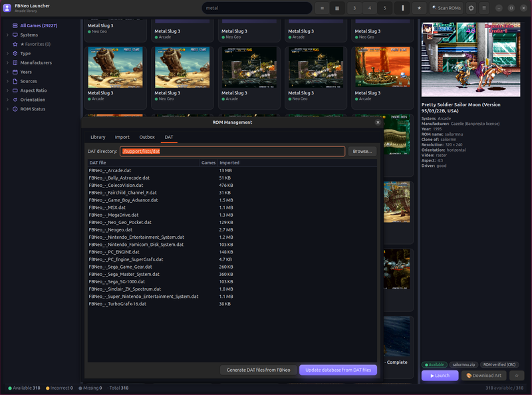Click the Favorites star outline icon
The width and height of the screenshot is (532, 395).
15,44
